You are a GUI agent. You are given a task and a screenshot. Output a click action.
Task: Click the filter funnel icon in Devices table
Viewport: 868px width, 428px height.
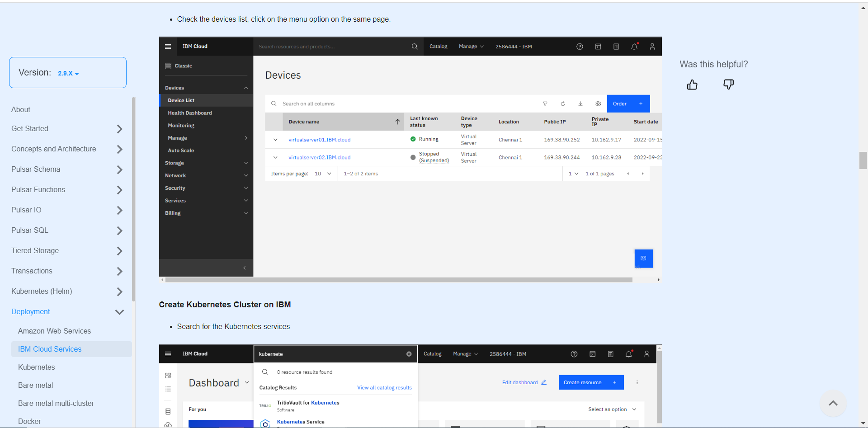[x=545, y=103]
